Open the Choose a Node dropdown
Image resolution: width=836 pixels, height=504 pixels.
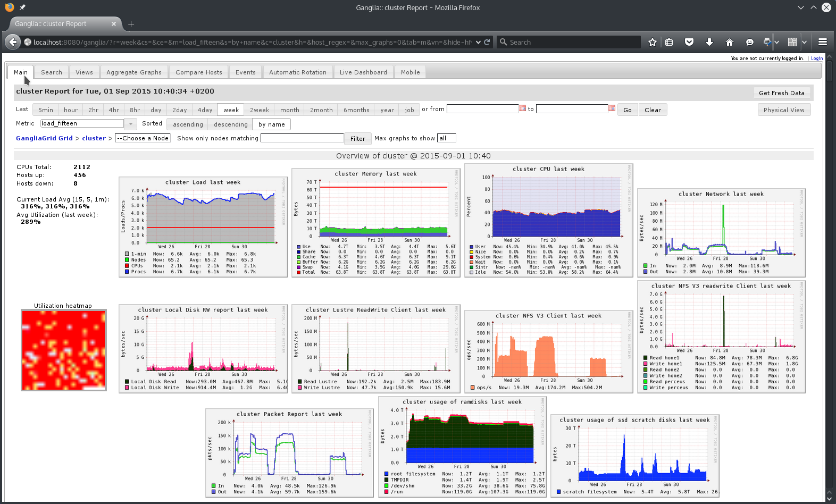[x=143, y=138]
